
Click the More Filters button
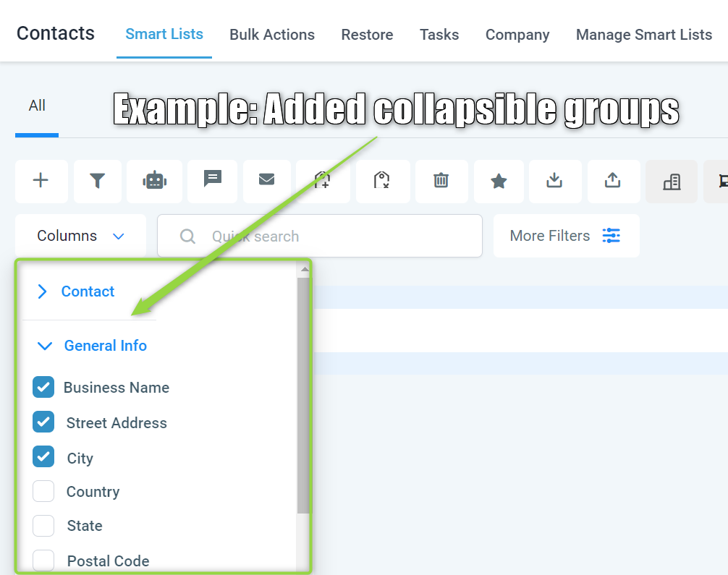click(567, 236)
